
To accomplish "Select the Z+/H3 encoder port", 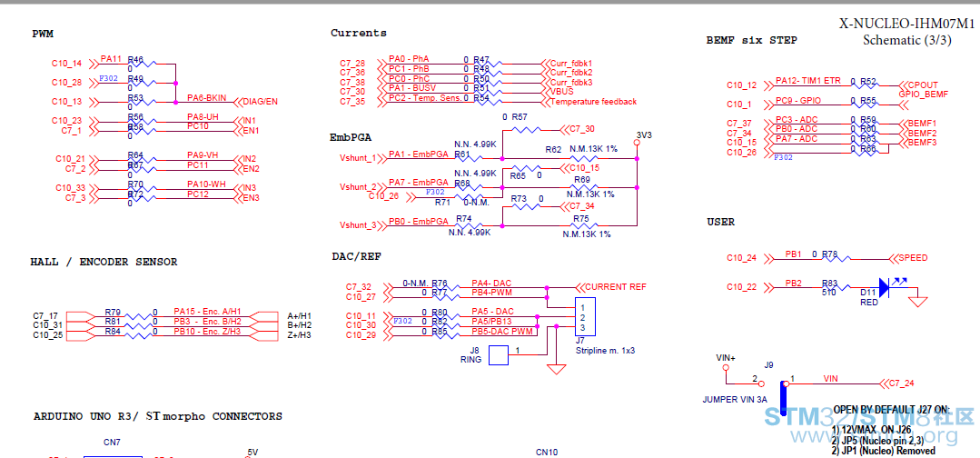I will click(299, 335).
